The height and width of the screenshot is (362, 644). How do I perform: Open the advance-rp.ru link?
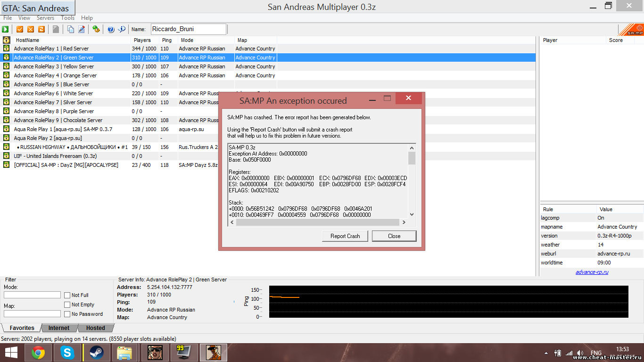(x=592, y=272)
